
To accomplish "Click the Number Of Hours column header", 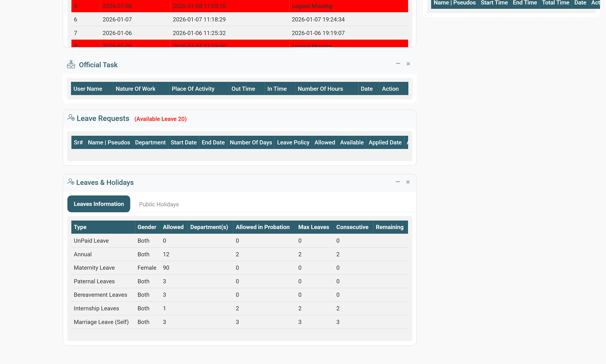I will pyautogui.click(x=320, y=89).
